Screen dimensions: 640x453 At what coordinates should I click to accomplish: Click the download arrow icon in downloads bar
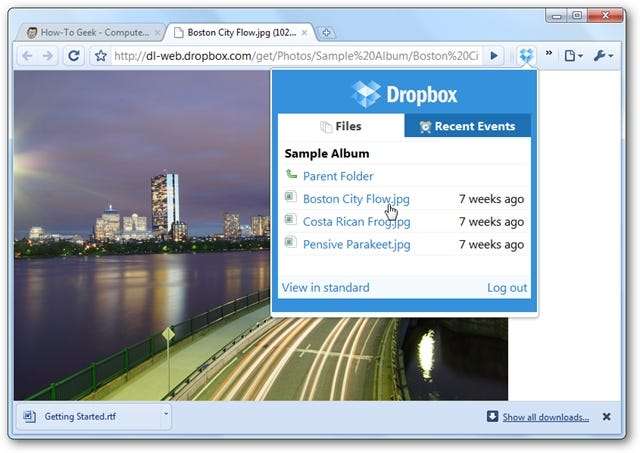pyautogui.click(x=493, y=416)
